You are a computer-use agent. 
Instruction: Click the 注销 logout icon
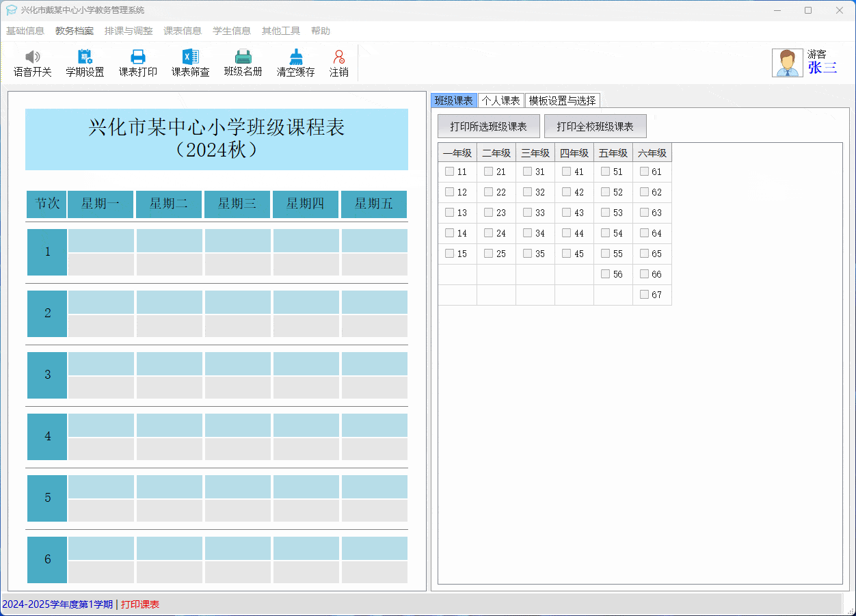click(x=338, y=57)
